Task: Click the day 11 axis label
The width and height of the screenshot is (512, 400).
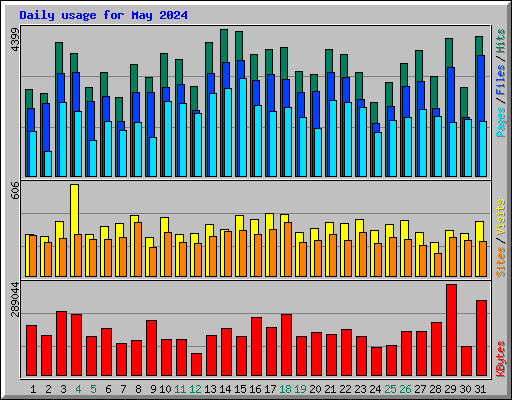Action: 180,389
